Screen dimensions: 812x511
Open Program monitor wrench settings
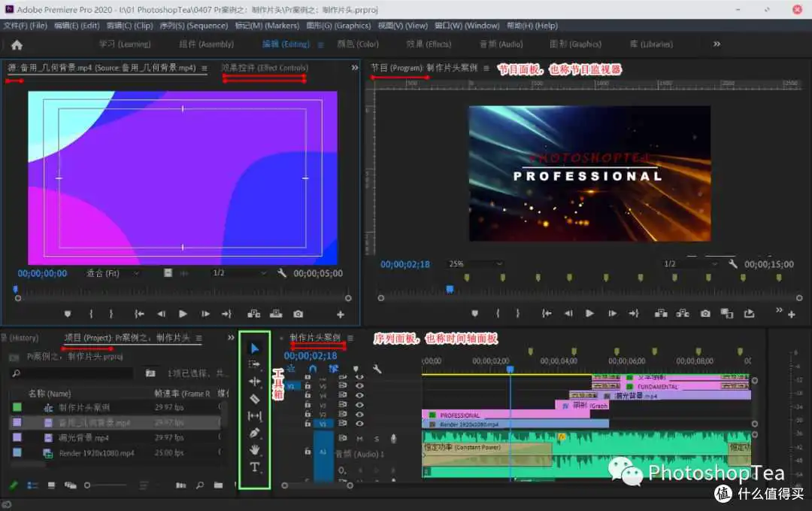point(733,264)
